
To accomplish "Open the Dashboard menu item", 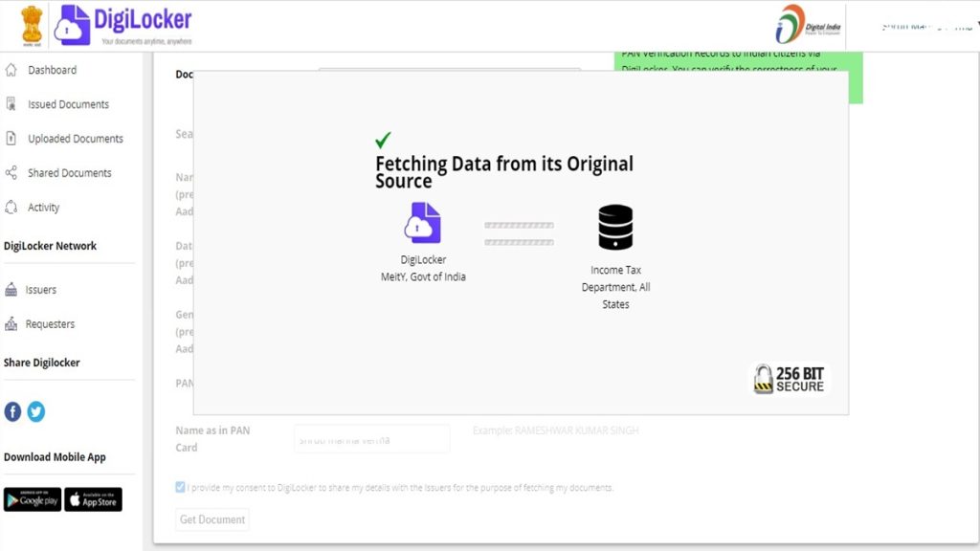I will pos(52,70).
